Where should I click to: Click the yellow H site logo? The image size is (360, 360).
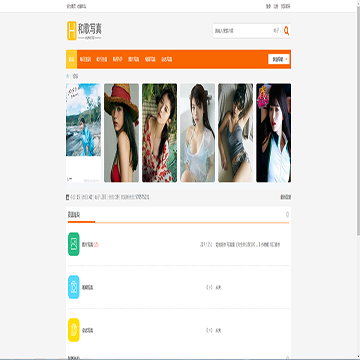click(x=72, y=31)
